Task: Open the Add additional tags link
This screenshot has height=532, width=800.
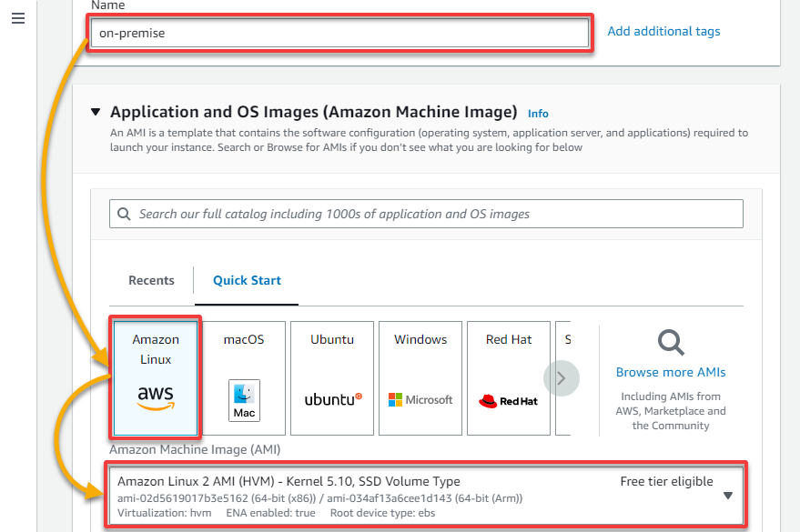Action: (663, 32)
